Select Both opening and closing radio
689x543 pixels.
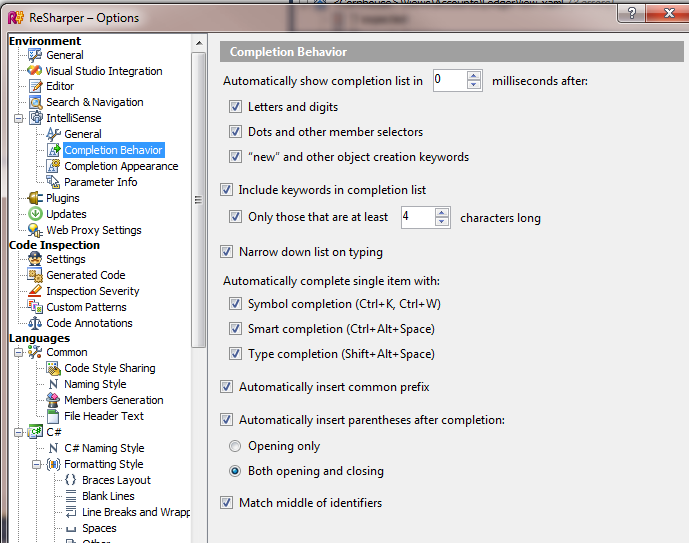pyautogui.click(x=235, y=471)
